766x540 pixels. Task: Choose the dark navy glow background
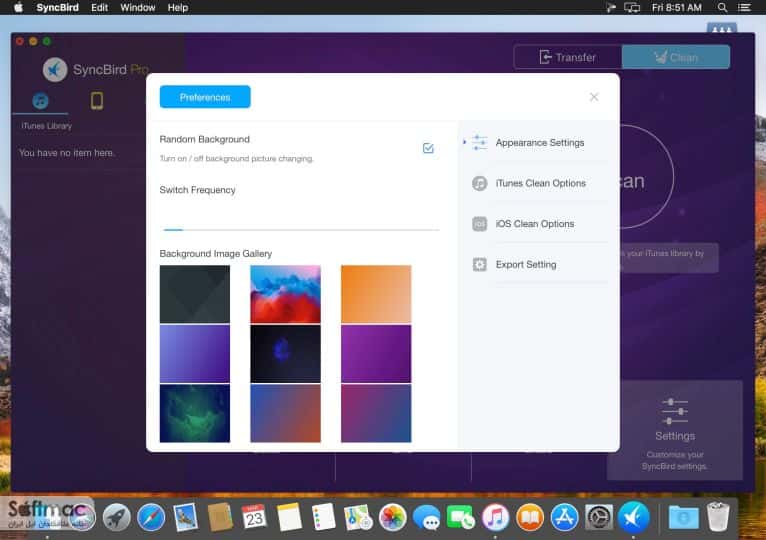pos(285,354)
